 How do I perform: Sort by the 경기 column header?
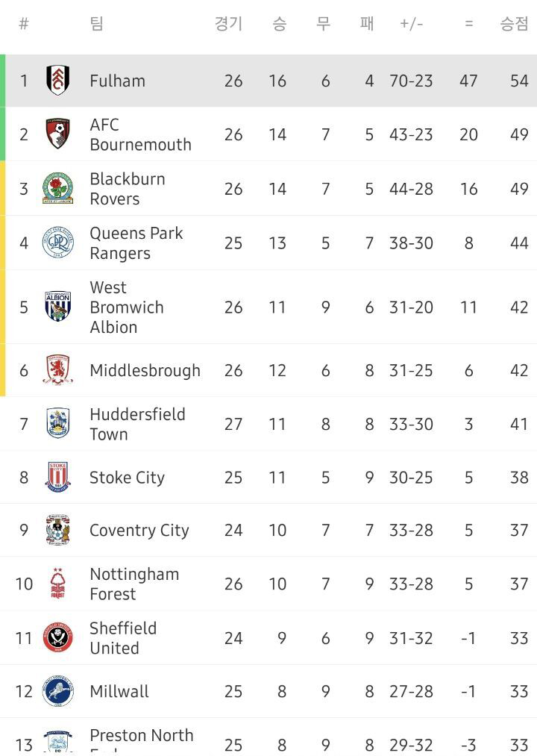click(x=229, y=24)
